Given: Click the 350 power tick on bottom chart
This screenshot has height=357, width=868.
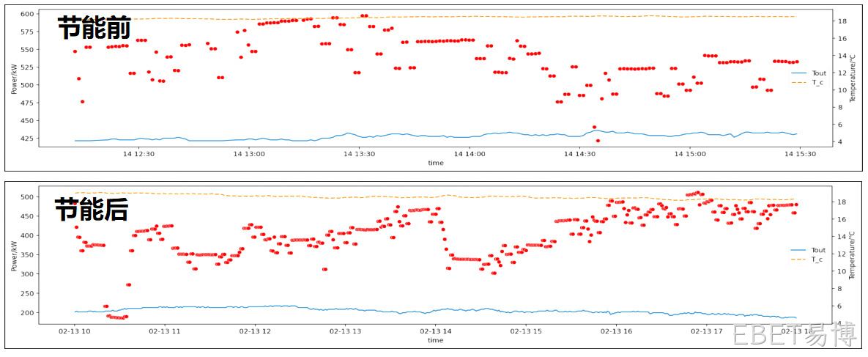Looking at the screenshot, I should pos(28,255).
